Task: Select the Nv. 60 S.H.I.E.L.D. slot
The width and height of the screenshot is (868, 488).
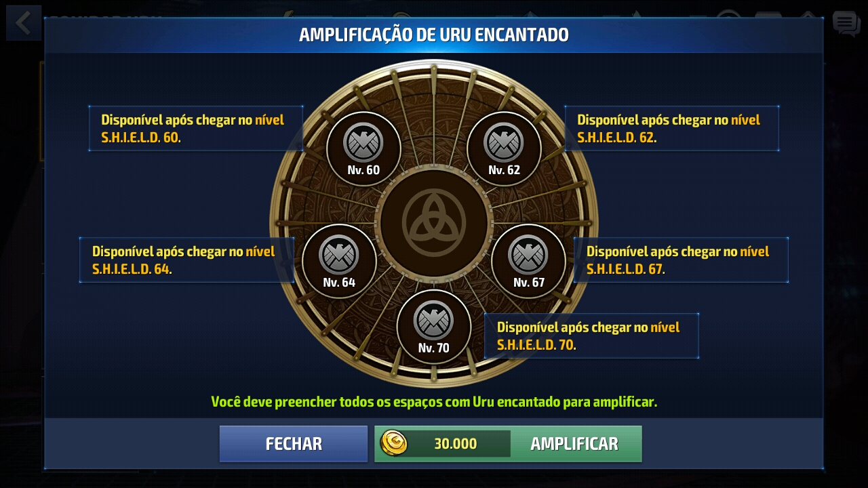Action: pos(363,148)
